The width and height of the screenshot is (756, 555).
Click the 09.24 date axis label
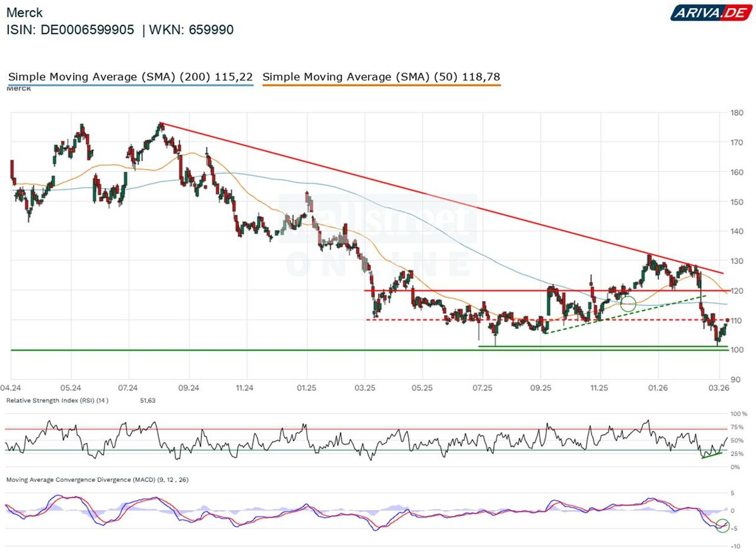pos(188,389)
